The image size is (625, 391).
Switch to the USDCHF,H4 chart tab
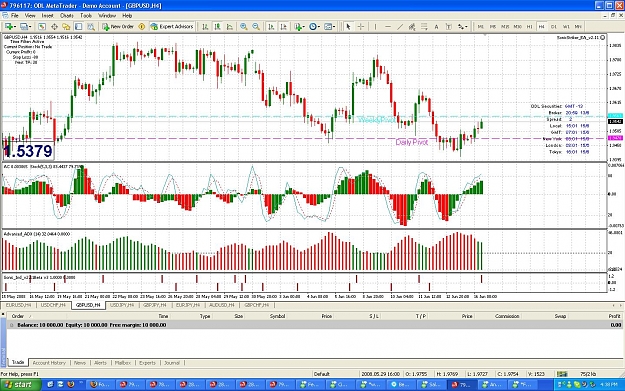[53, 305]
